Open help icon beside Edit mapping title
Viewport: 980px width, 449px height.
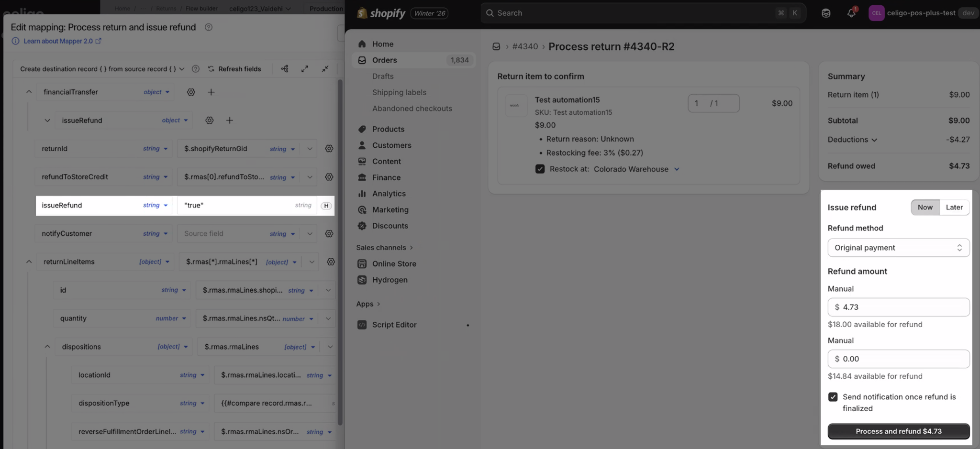pos(208,27)
